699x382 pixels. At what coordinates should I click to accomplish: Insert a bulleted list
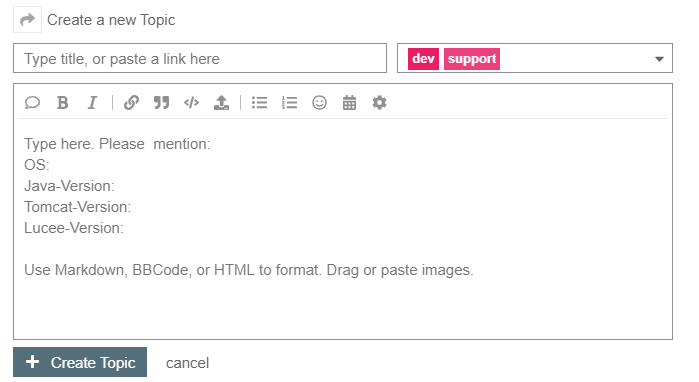point(259,103)
